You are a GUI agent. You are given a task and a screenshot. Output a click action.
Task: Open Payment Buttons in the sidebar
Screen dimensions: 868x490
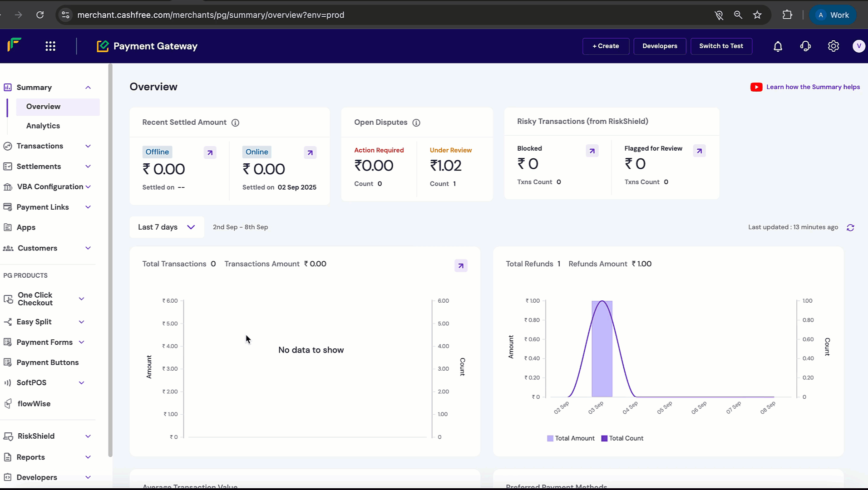(x=48, y=363)
